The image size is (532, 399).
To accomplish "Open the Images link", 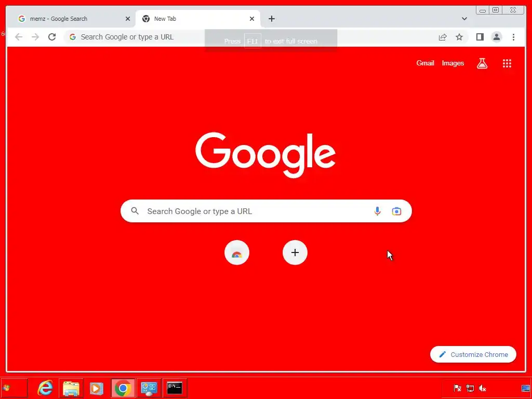I will [453, 63].
